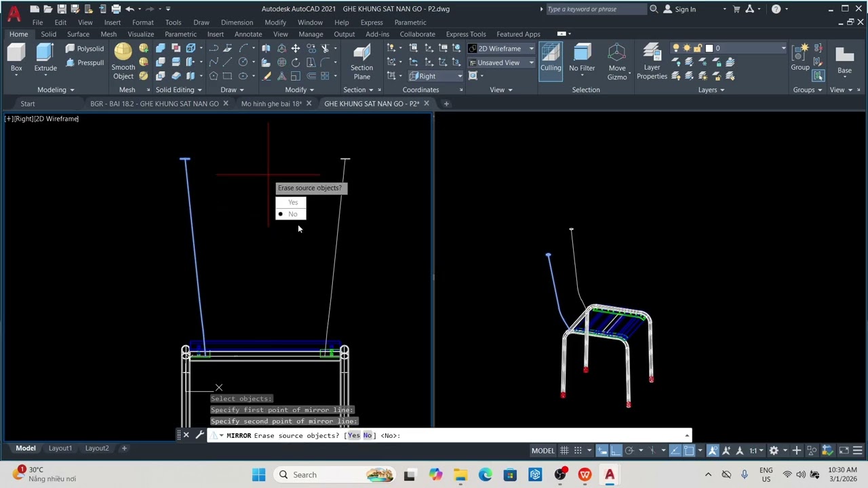The image size is (868, 488).
Task: Click the Customize command line wrench icon
Action: [199, 435]
